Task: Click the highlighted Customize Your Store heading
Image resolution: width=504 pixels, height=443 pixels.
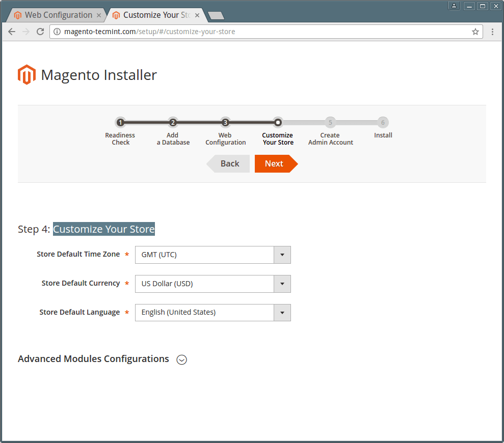Action: coord(104,229)
